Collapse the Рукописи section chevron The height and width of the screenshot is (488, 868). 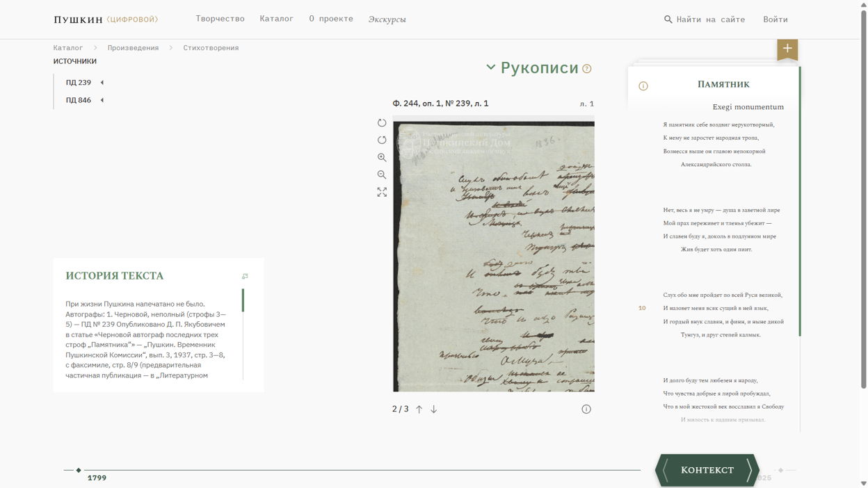tap(491, 67)
